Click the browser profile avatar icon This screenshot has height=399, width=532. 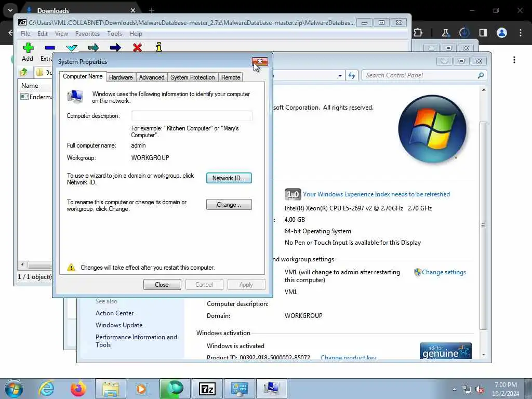[501, 33]
